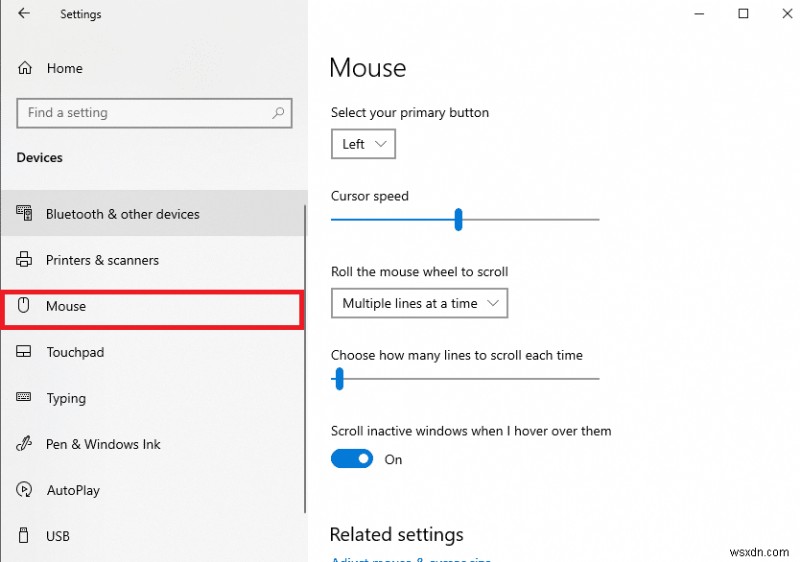Go back with the Settings back arrow
This screenshot has width=800, height=562.
(23, 13)
